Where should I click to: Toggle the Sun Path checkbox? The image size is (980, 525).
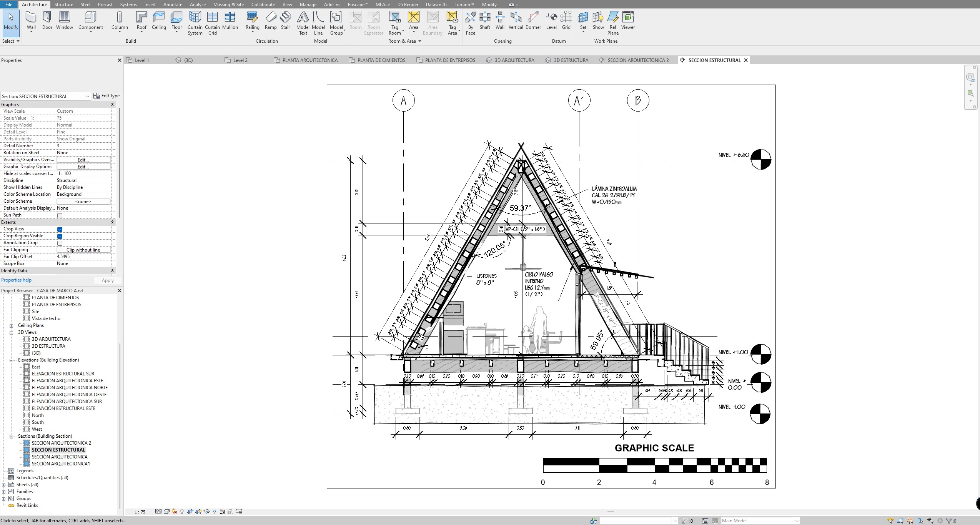[60, 215]
